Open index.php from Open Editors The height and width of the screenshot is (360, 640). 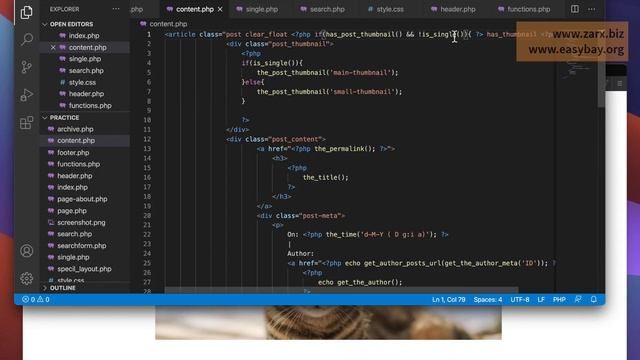point(84,36)
